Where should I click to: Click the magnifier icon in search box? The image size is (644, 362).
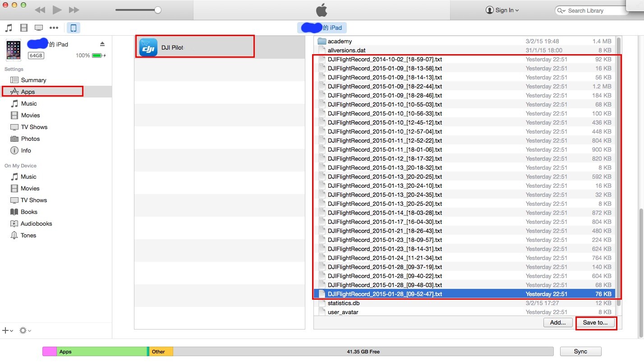[x=561, y=10]
